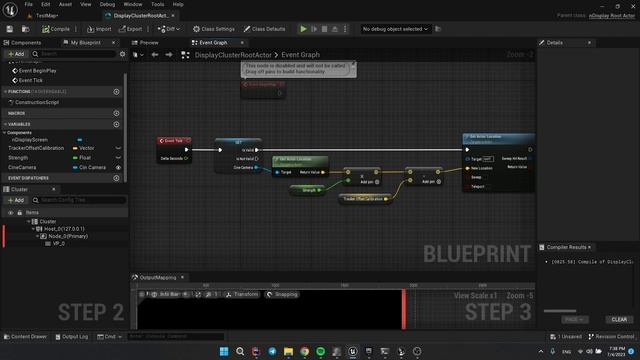
Task: Click the My Blueprint search field
Action: [x=73, y=54]
